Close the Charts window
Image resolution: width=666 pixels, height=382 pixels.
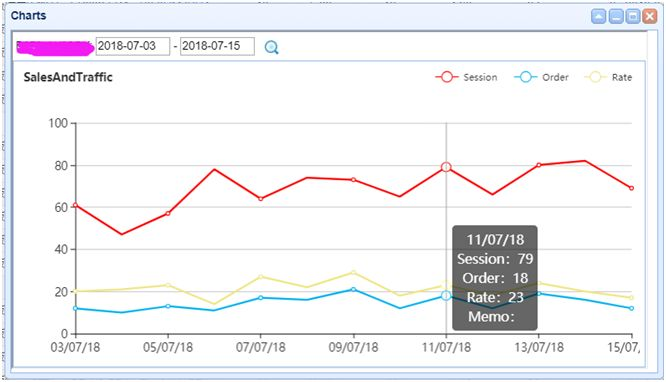tap(650, 17)
